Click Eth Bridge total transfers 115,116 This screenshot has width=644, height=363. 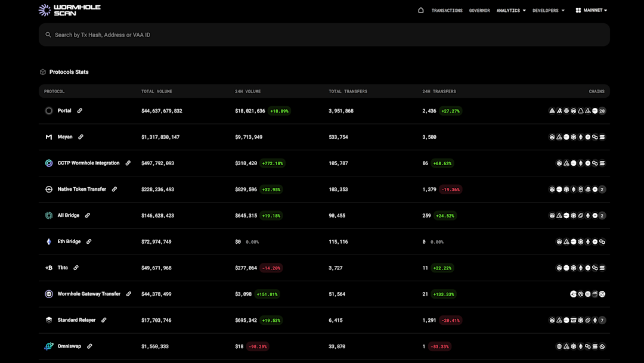point(338,242)
